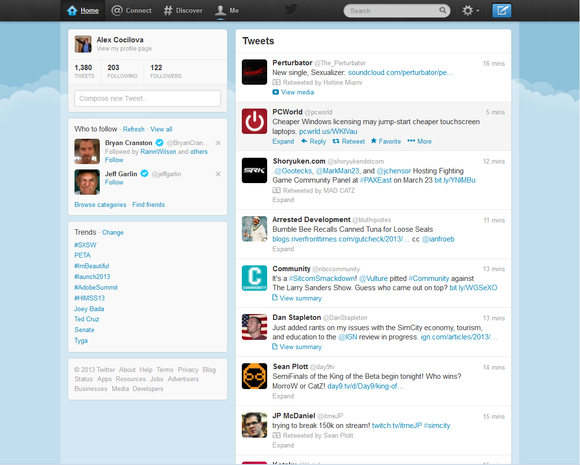Click Community show avatar
580x465 pixels.
point(254,278)
